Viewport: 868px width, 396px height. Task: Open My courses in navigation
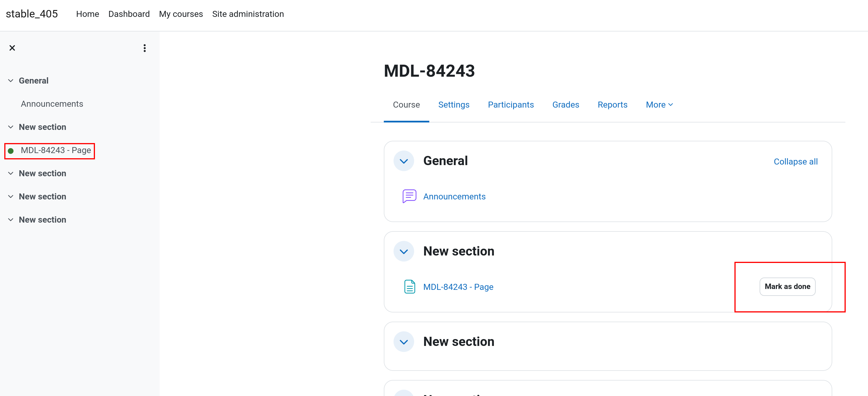[181, 14]
